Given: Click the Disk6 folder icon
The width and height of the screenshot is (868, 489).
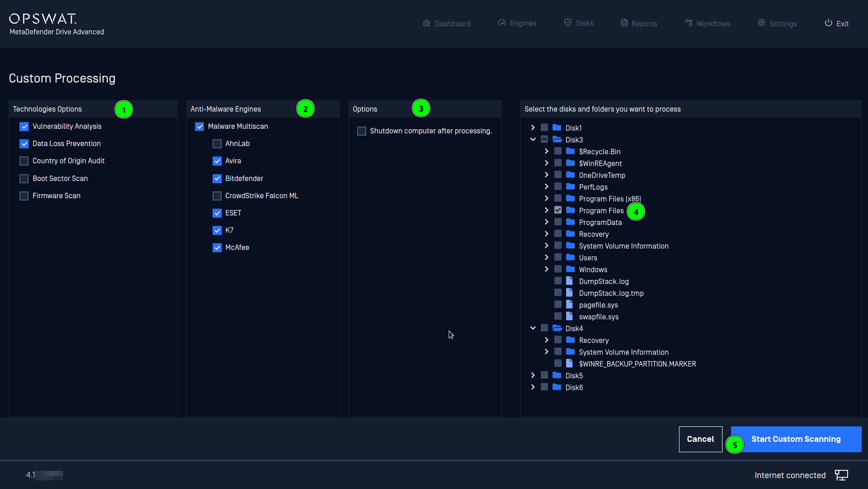Looking at the screenshot, I should click(x=557, y=387).
